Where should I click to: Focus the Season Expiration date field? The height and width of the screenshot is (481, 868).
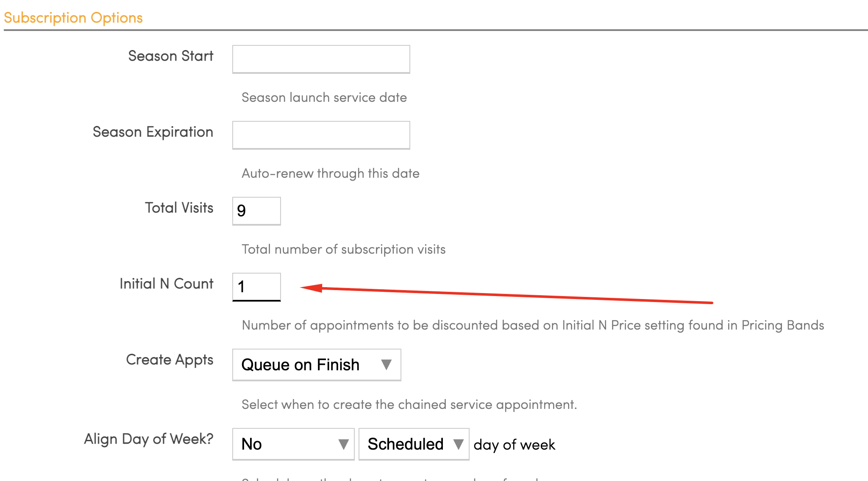tap(321, 135)
